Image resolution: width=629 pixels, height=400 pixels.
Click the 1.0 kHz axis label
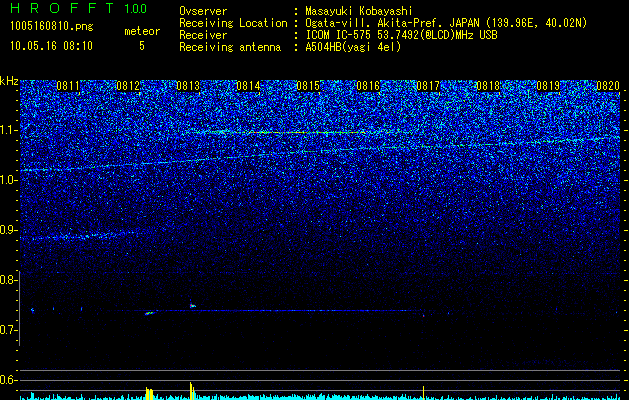coord(9,180)
